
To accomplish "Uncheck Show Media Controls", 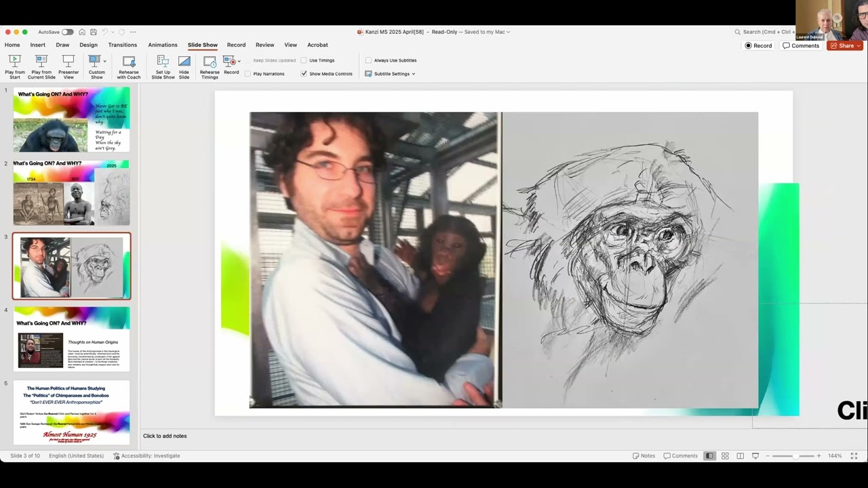I will tap(304, 74).
